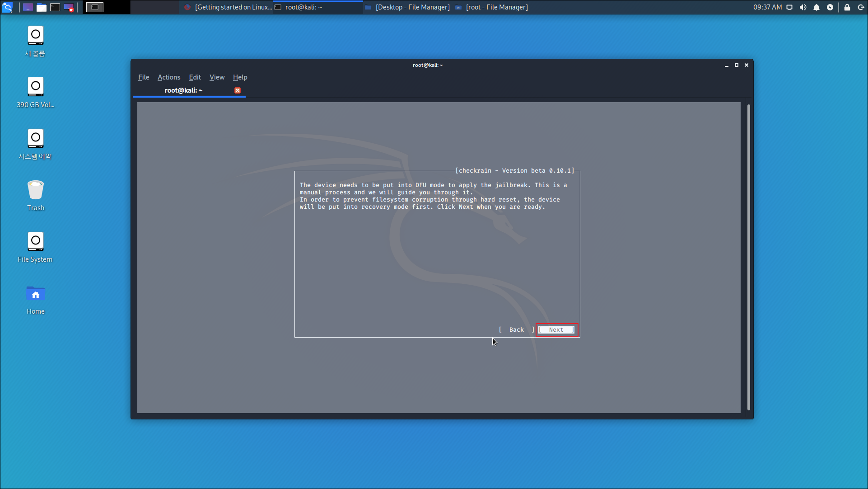
Task: Launch the file manager from the top panel
Action: (x=42, y=7)
